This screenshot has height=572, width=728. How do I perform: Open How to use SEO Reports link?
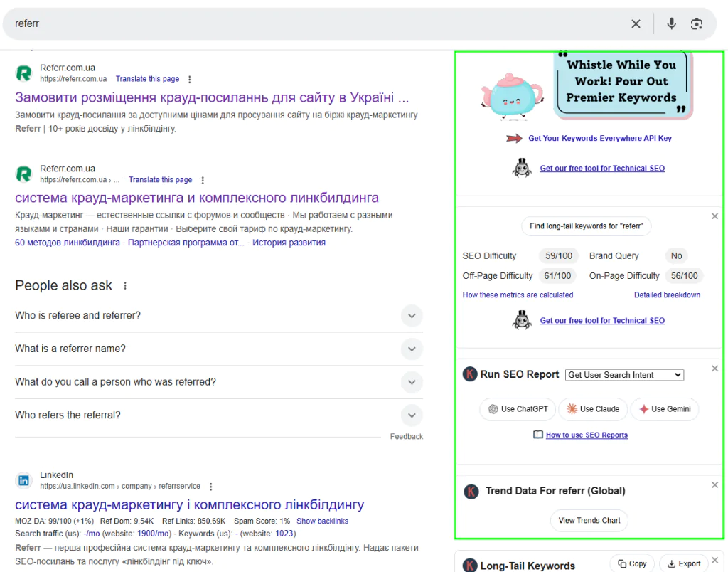pos(587,435)
